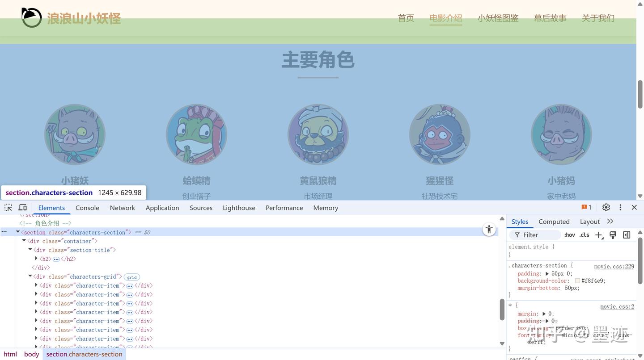The width and height of the screenshot is (644, 360).
Task: Click the 浪浪山小妖怪 site logo icon
Action: (x=31, y=17)
